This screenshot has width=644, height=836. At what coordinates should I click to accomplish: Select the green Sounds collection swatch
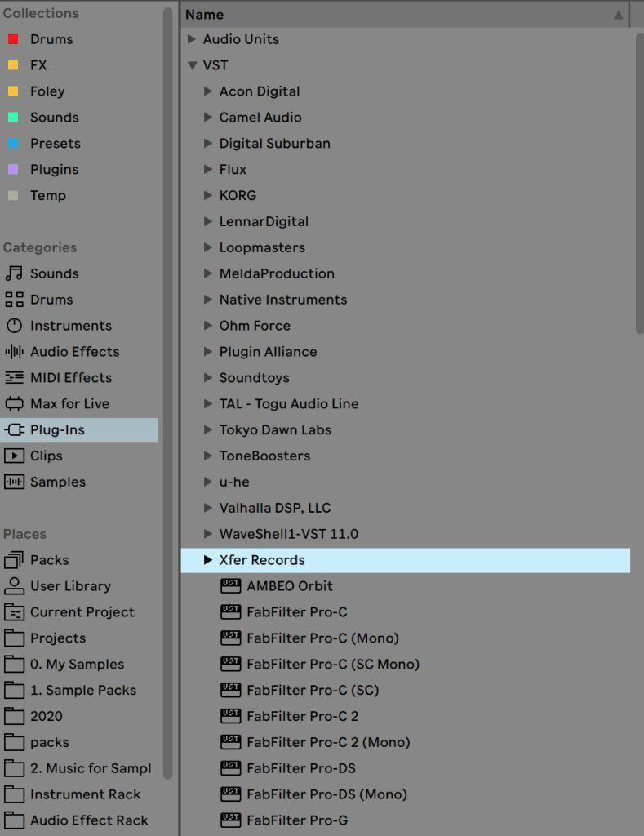tap(13, 118)
